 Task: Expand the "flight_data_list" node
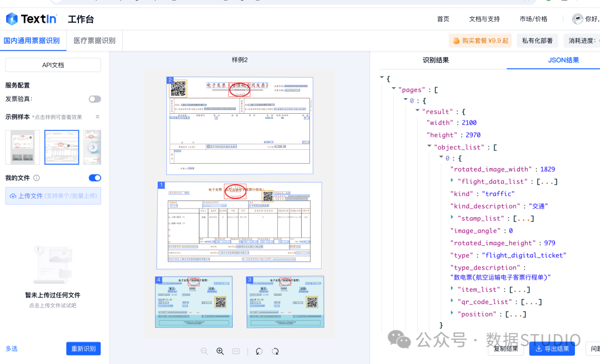point(452,180)
